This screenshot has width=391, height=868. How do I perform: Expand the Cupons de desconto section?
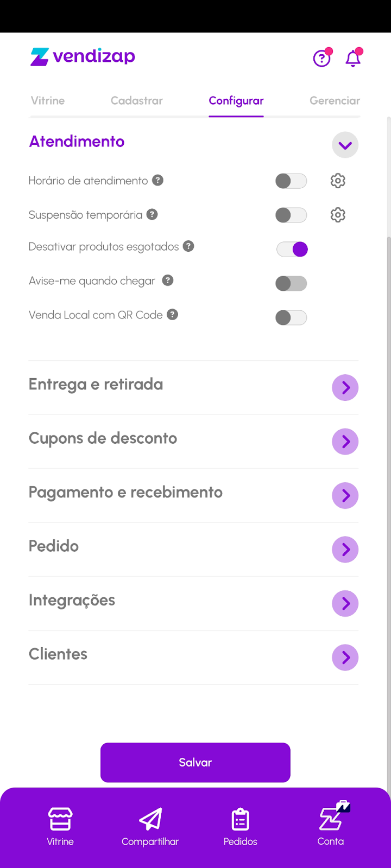345,442
